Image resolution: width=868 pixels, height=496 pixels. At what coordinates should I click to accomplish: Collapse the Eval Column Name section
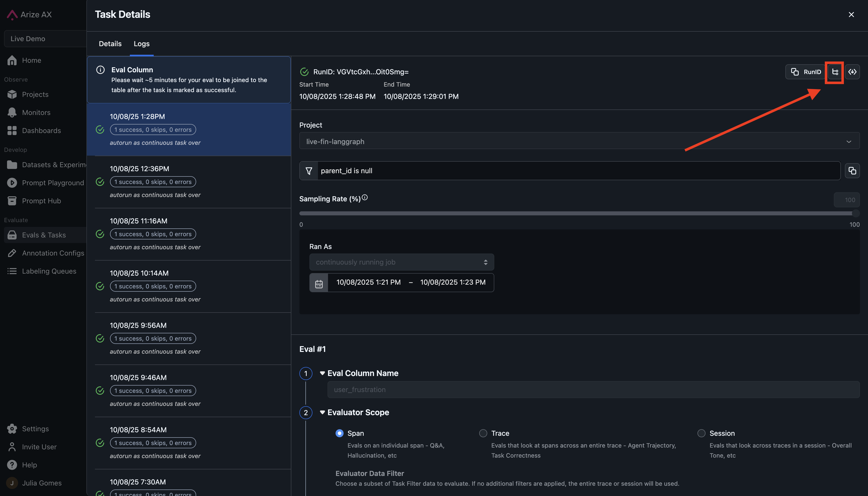click(x=322, y=373)
